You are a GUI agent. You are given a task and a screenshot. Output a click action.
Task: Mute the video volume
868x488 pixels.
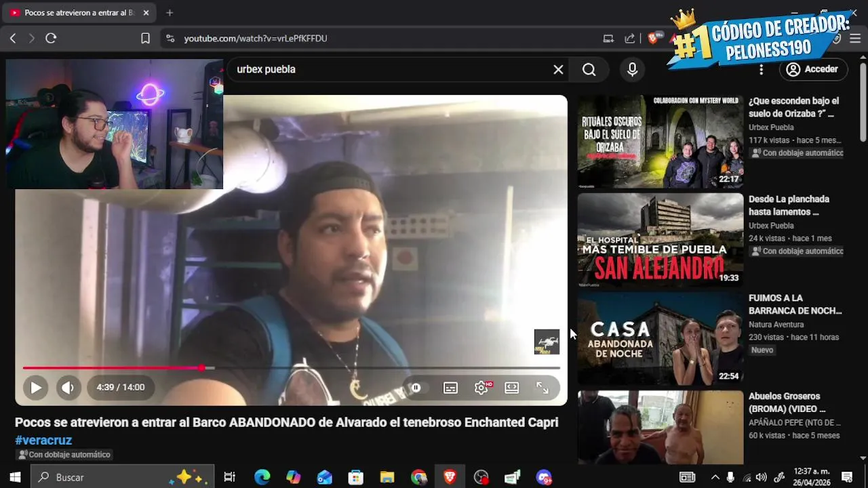pos(67,388)
